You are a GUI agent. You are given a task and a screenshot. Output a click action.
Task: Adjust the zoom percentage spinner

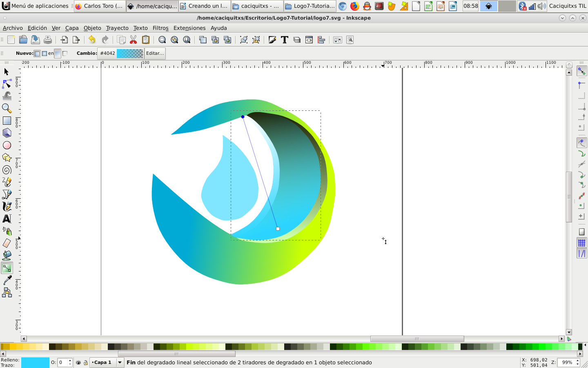click(577, 362)
